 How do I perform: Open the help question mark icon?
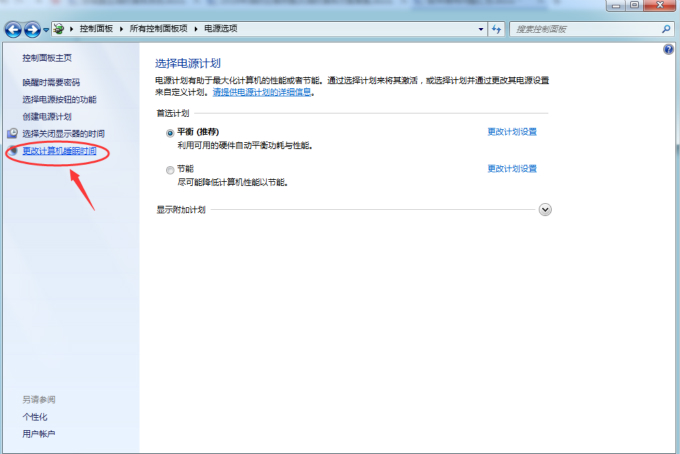point(667,48)
